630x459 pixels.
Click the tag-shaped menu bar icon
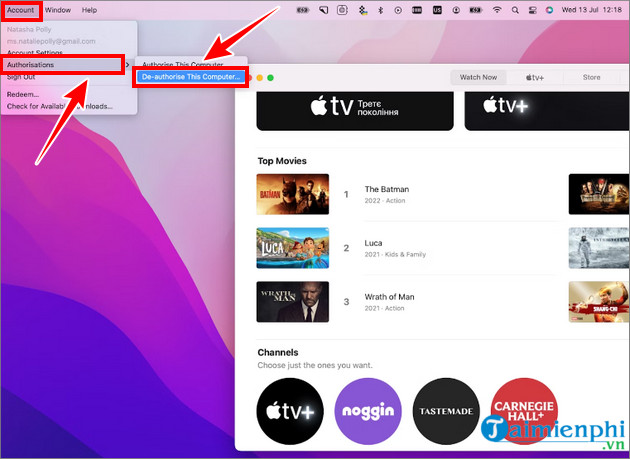pyautogui.click(x=323, y=10)
